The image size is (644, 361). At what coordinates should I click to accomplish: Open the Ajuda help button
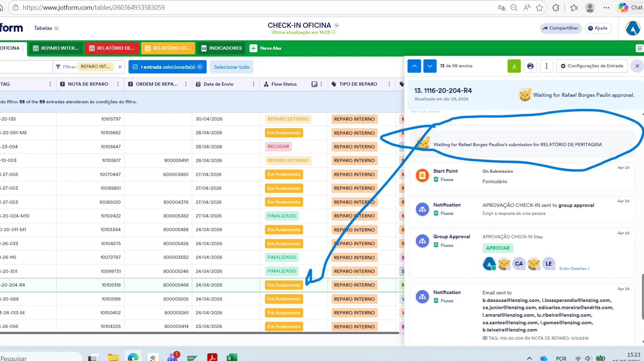[x=598, y=28]
